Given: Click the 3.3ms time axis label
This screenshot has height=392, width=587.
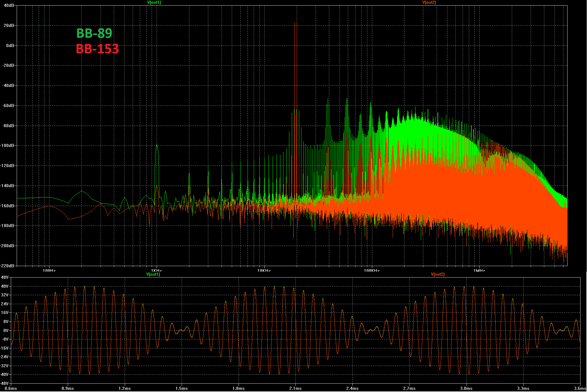Looking at the screenshot, I should pyautogui.click(x=523, y=389).
